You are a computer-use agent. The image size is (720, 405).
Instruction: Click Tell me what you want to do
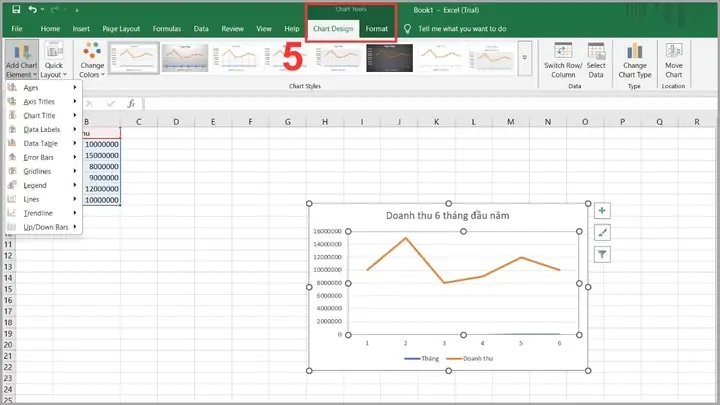tap(462, 28)
